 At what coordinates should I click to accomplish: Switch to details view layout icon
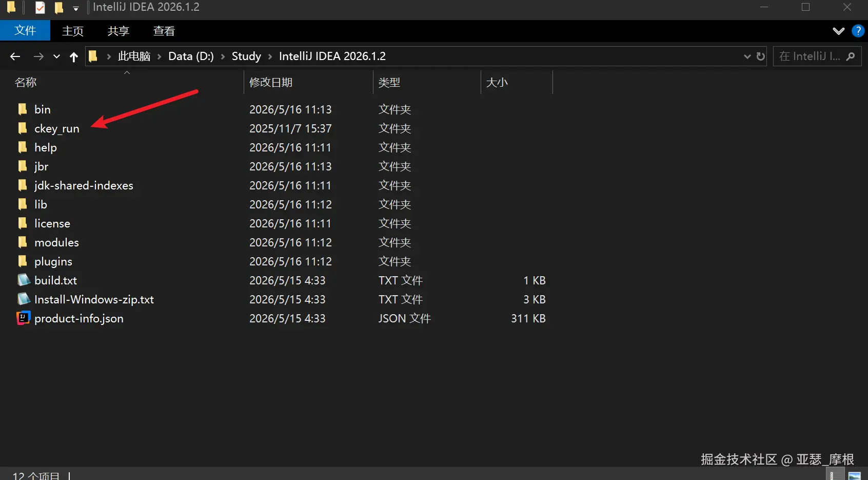click(835, 475)
